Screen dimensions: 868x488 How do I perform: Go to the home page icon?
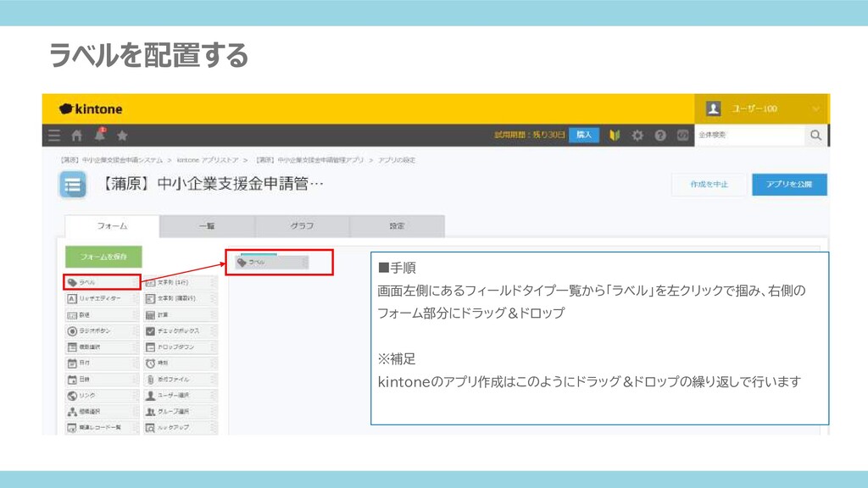(x=77, y=136)
